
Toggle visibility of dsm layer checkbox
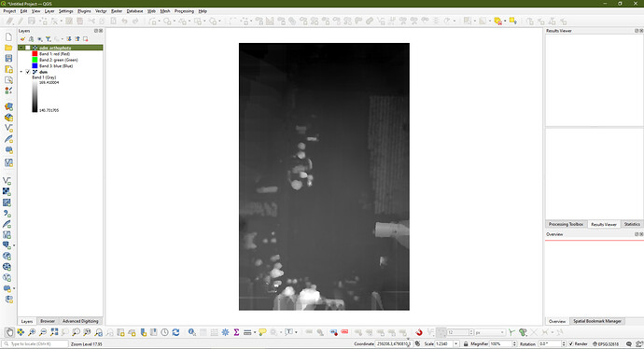[27, 72]
